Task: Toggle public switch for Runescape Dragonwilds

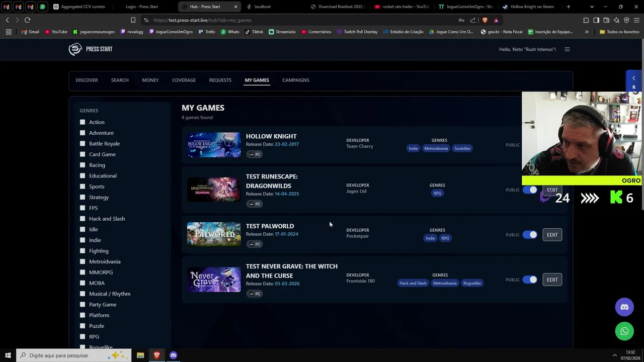Action: (530, 190)
